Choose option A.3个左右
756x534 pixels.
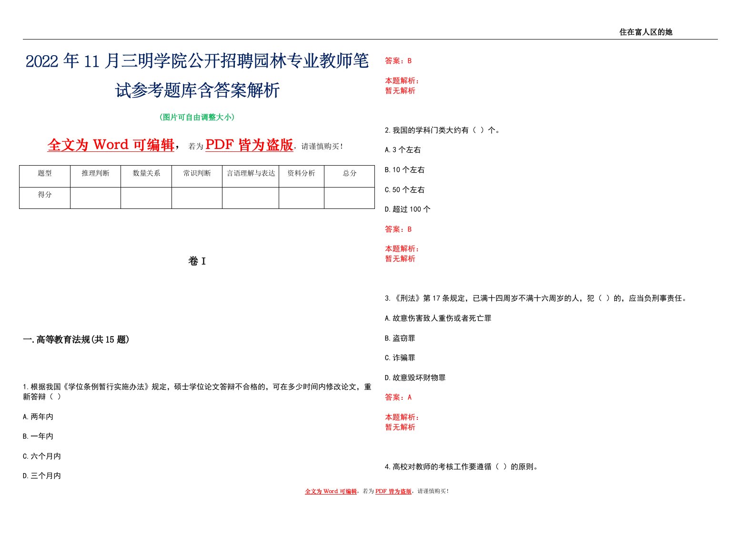[403, 150]
